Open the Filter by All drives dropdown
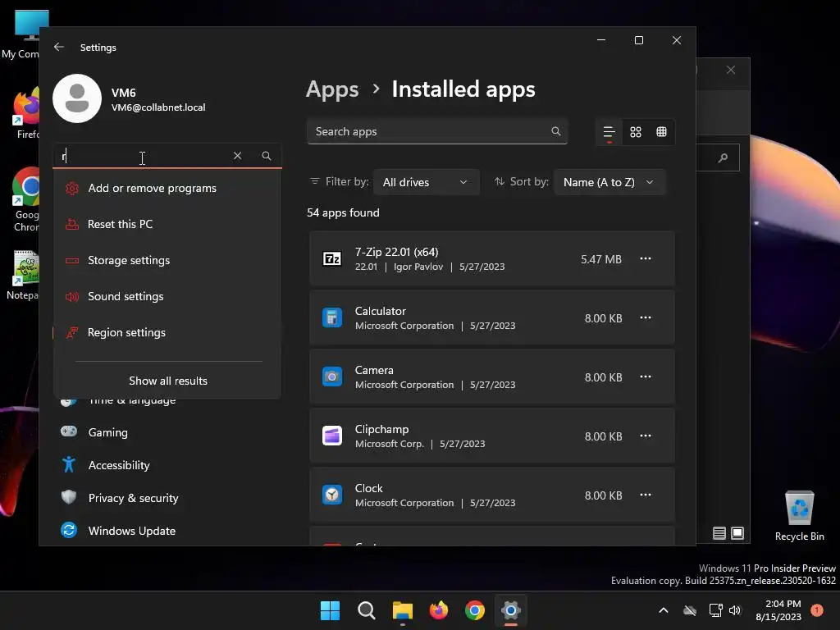The width and height of the screenshot is (840, 630). pos(426,182)
